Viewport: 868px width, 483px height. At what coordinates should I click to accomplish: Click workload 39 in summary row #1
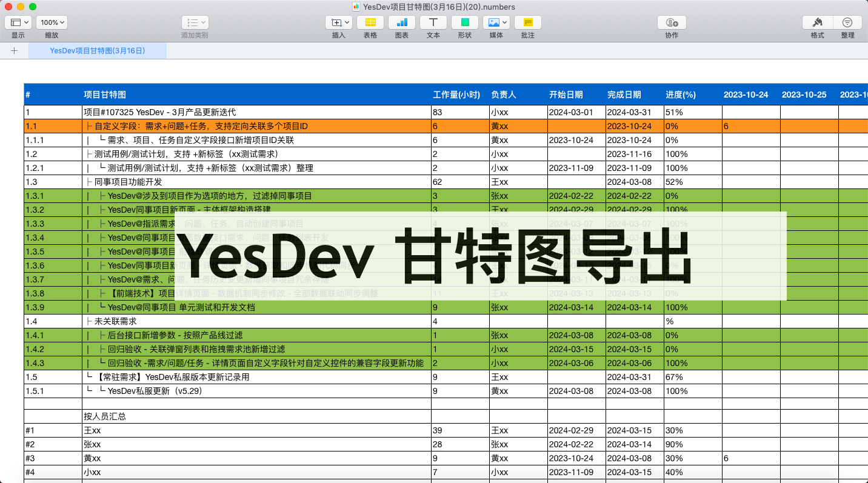[x=460, y=430]
